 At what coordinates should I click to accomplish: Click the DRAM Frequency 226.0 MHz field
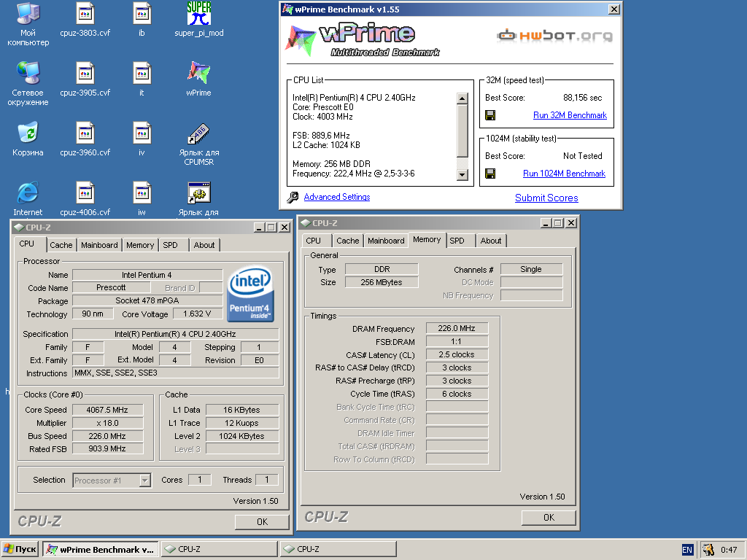tap(457, 328)
